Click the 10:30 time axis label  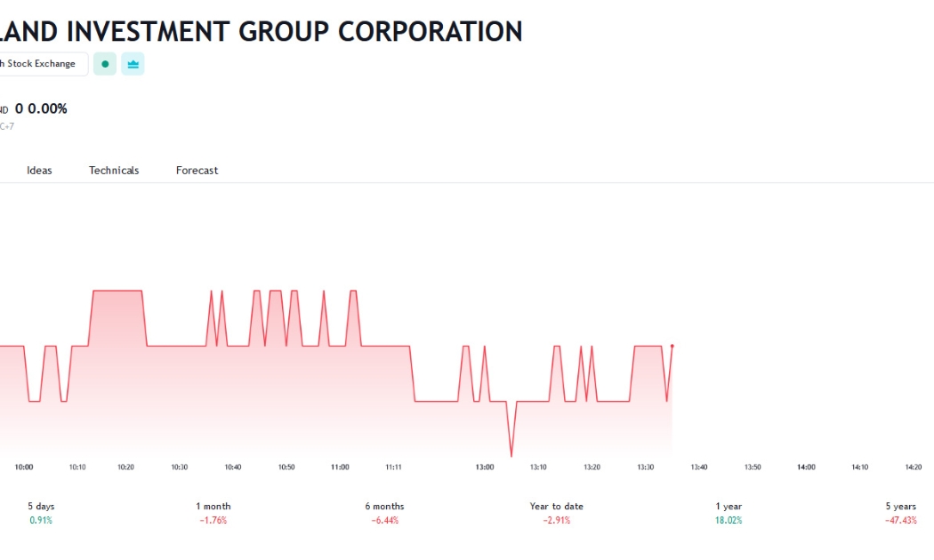(x=180, y=468)
